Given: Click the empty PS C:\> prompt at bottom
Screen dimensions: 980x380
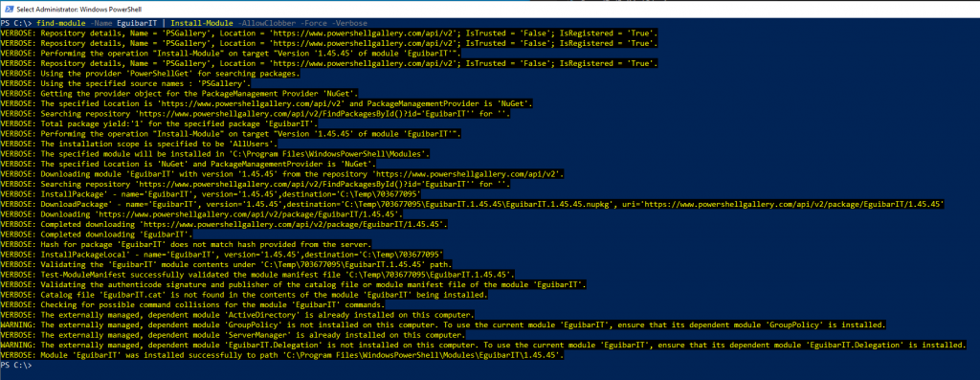Looking at the screenshot, I should coord(15,365).
